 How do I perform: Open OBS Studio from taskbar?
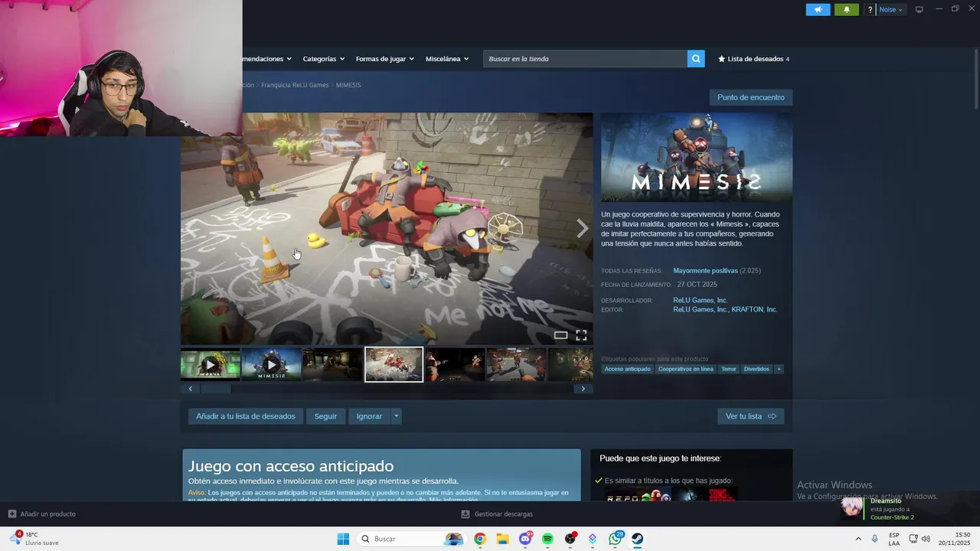click(x=570, y=539)
